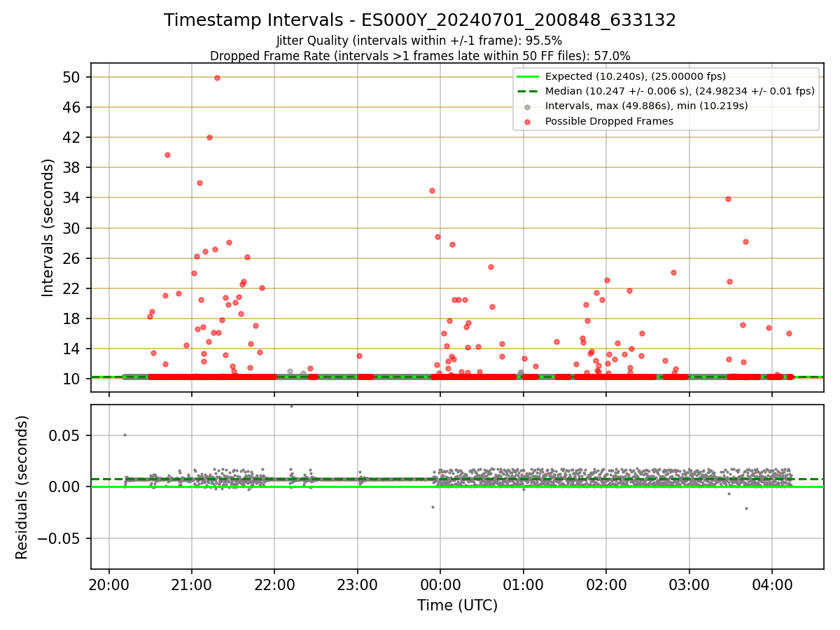Click the '02:00' x-axis tick label

click(606, 584)
